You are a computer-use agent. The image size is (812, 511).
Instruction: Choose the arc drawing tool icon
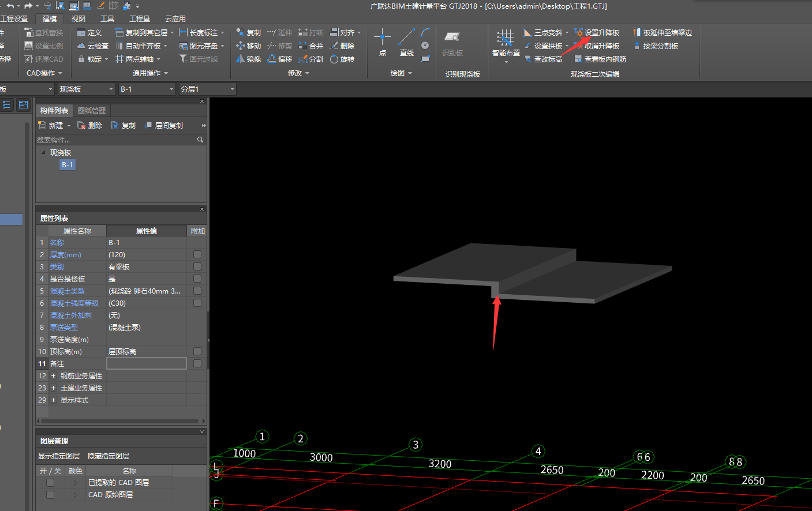point(425,32)
